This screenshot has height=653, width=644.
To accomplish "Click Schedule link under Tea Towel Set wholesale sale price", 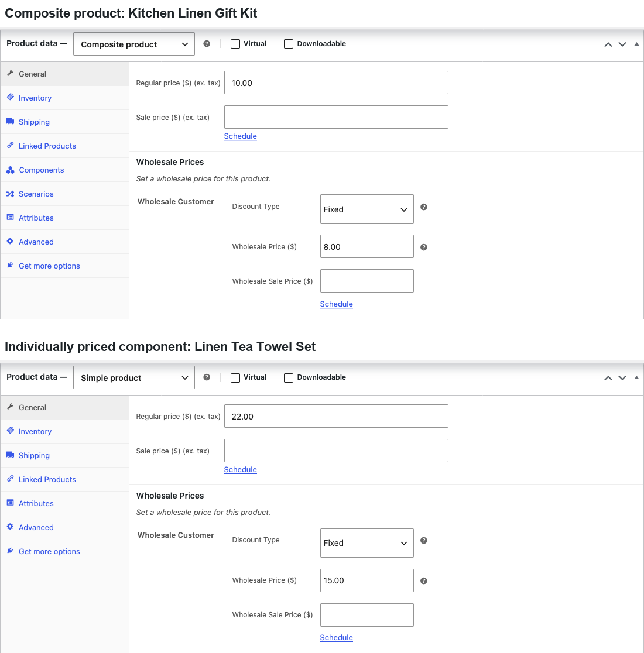I will [336, 638].
